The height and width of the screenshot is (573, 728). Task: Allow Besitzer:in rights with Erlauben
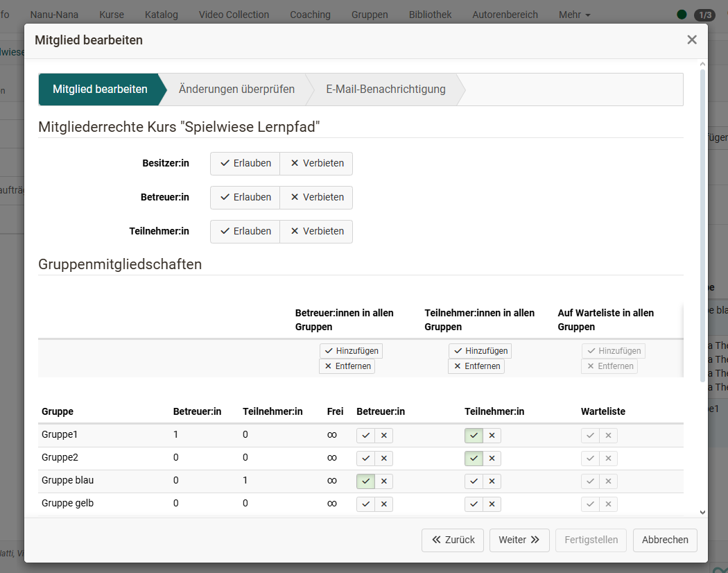pos(245,164)
